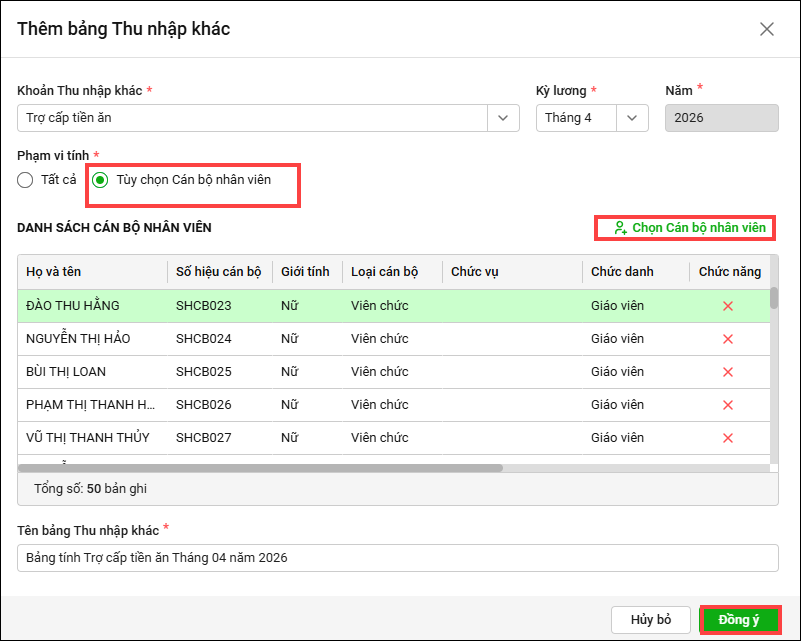
Task: Click Chọn Cán bộ nhân viên button
Action: 690,228
